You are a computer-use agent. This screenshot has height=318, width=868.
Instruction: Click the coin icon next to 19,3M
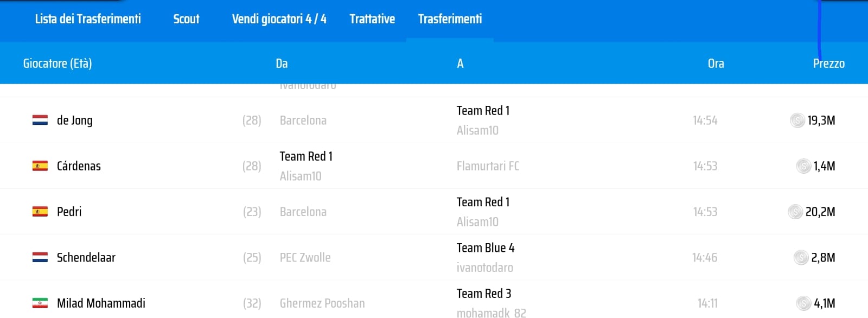point(797,120)
